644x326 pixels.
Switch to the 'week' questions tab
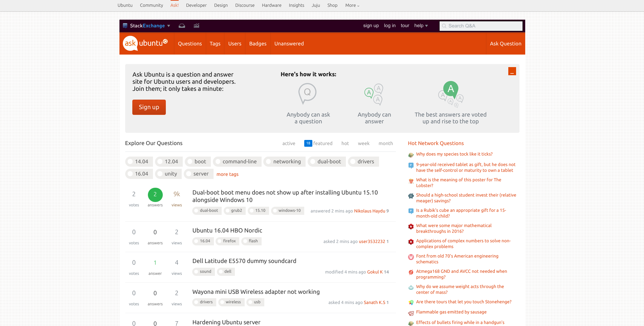coord(364,143)
